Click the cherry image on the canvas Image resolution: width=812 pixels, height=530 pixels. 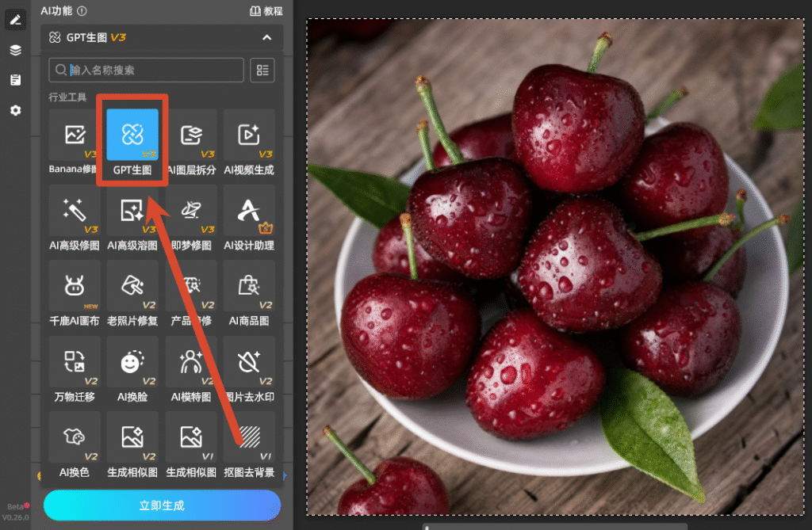tap(555, 267)
